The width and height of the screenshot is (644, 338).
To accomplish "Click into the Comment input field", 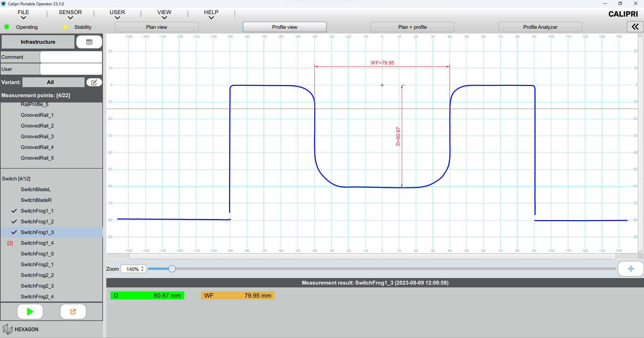I will click(71, 57).
